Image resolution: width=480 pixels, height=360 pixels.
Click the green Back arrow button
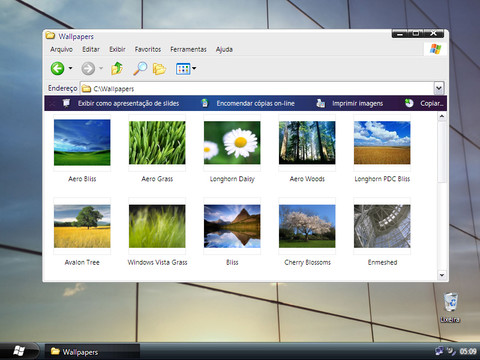[57, 69]
